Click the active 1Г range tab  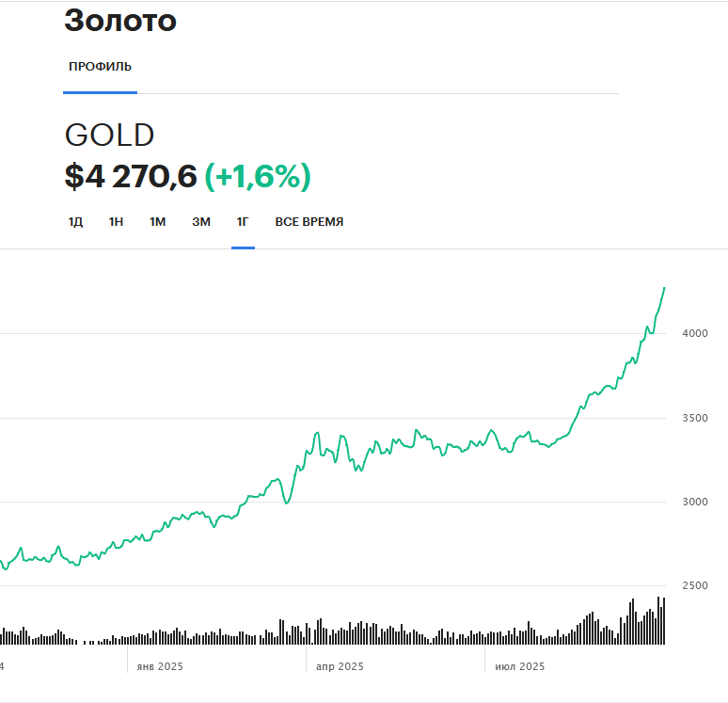tap(243, 222)
